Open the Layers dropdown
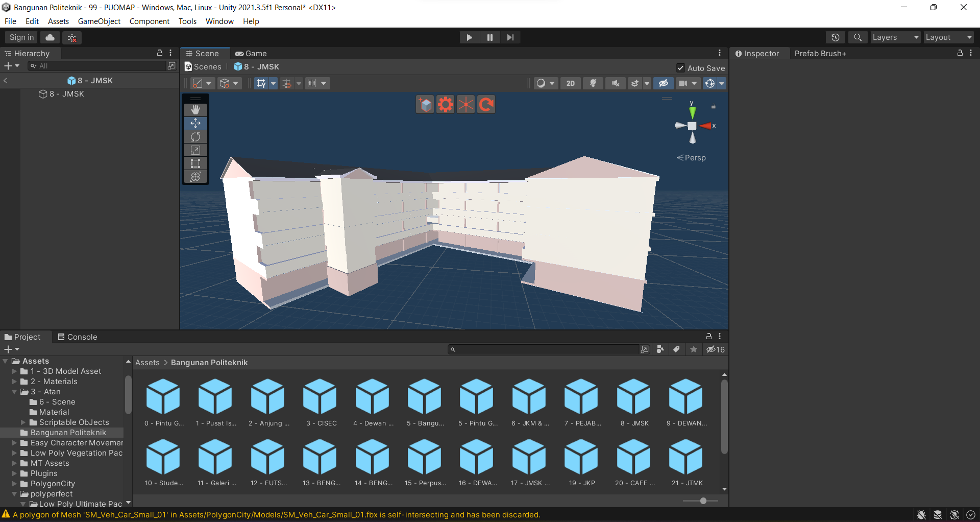 point(895,37)
